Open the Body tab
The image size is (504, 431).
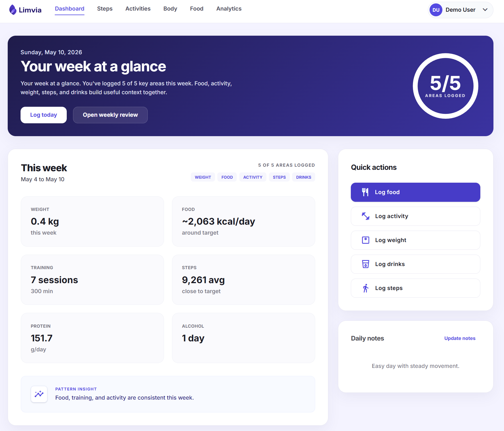pos(170,9)
